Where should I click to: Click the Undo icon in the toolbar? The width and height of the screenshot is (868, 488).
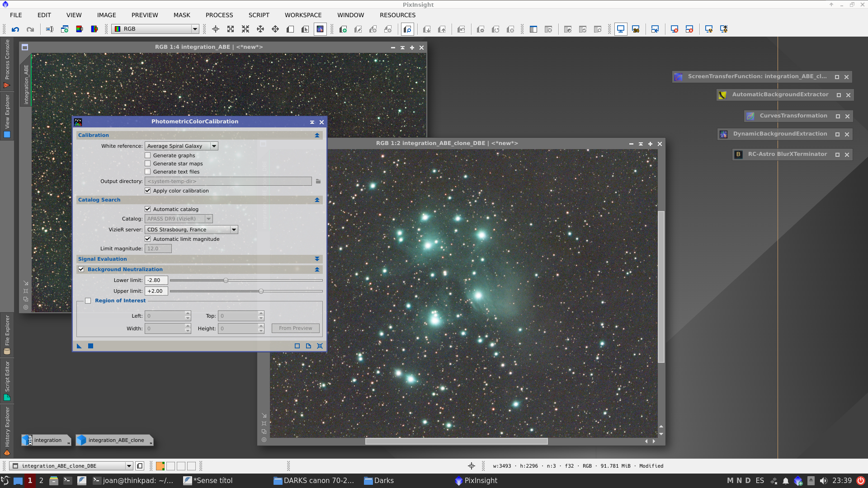tap(15, 29)
